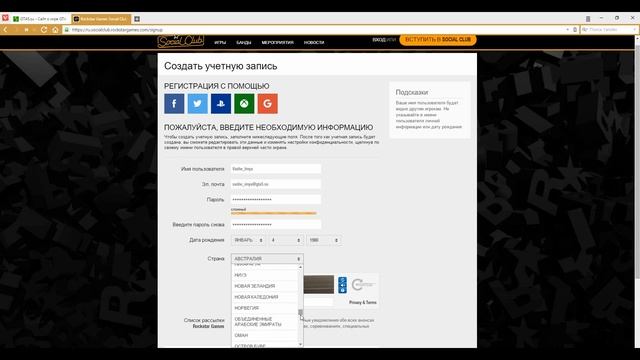The image size is (640, 360).
Task: Click the captcha audio icon
Action: pyautogui.click(x=342, y=285)
